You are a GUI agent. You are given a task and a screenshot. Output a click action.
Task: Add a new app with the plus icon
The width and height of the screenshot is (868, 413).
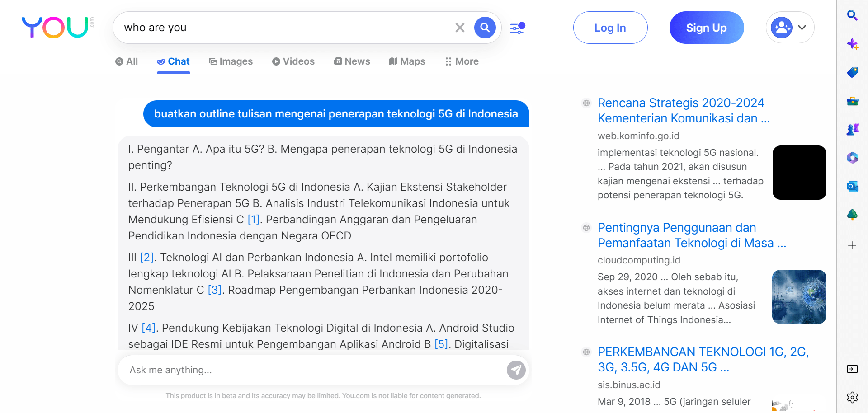pyautogui.click(x=853, y=245)
